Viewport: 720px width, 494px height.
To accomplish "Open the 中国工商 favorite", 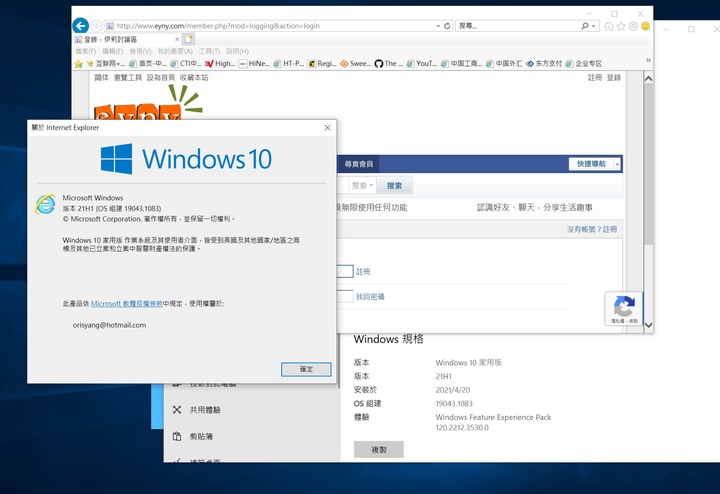I will [461, 64].
